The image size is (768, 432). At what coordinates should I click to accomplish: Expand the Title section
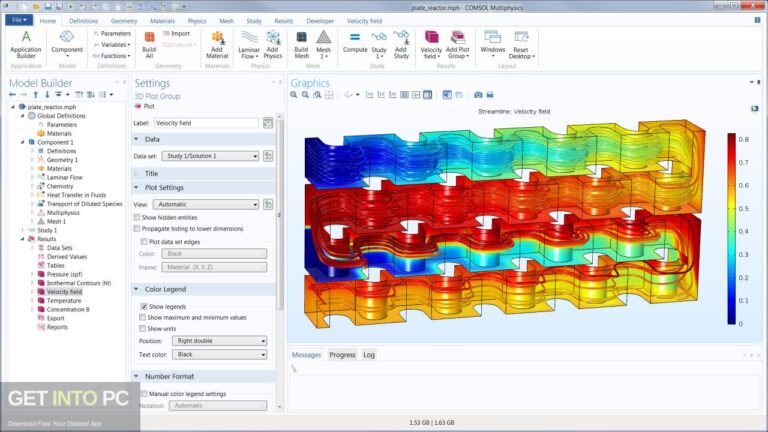pyautogui.click(x=137, y=173)
